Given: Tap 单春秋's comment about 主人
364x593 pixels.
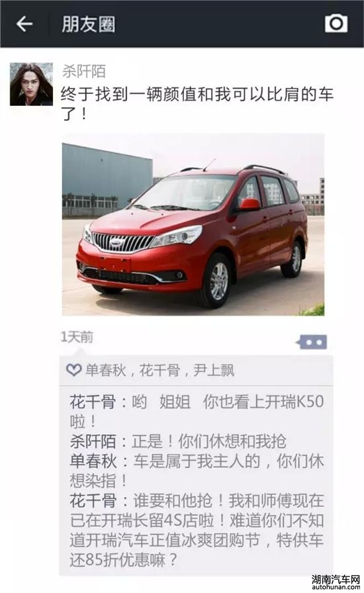Looking at the screenshot, I should [197, 471].
